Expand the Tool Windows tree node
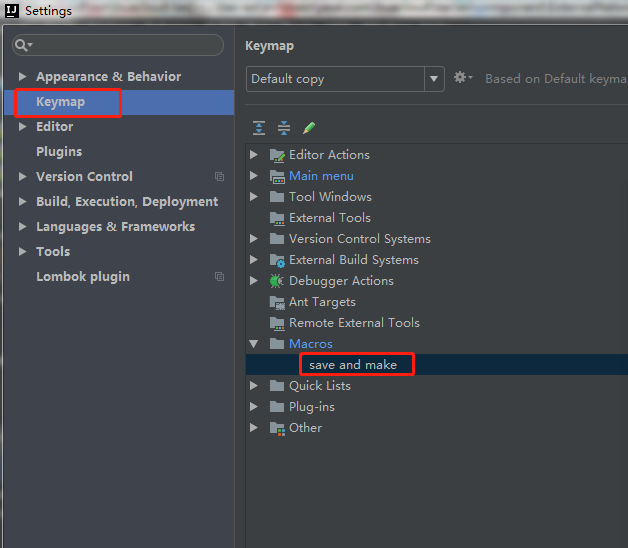 pyautogui.click(x=254, y=197)
